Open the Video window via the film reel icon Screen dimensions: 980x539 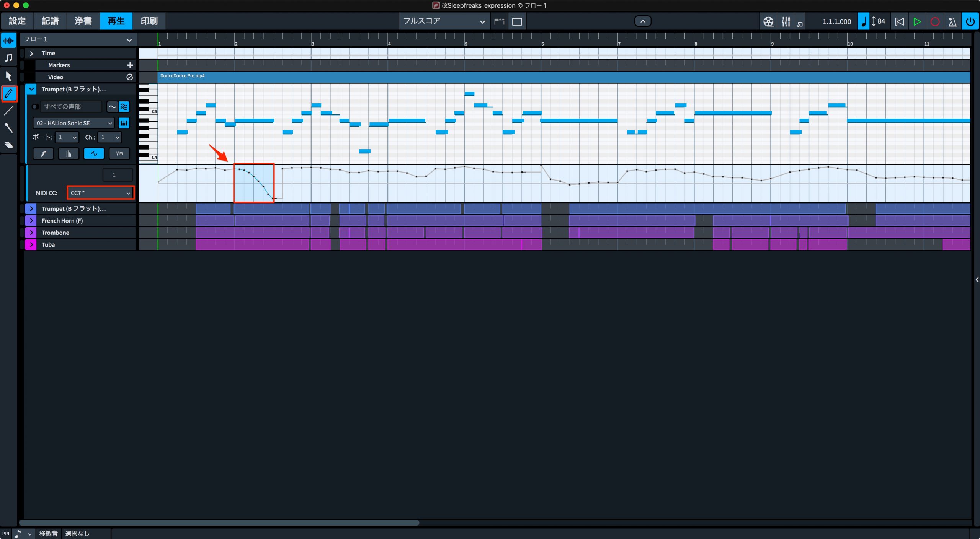coord(768,21)
